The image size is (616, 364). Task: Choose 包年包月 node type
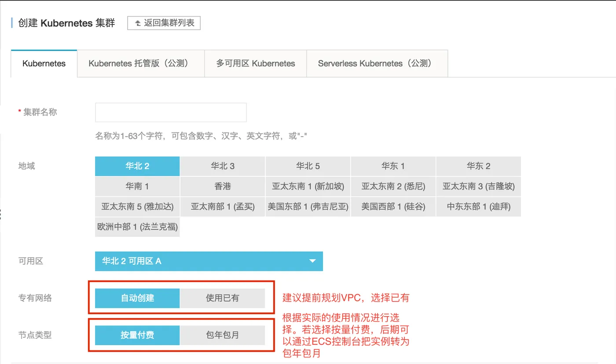click(223, 335)
